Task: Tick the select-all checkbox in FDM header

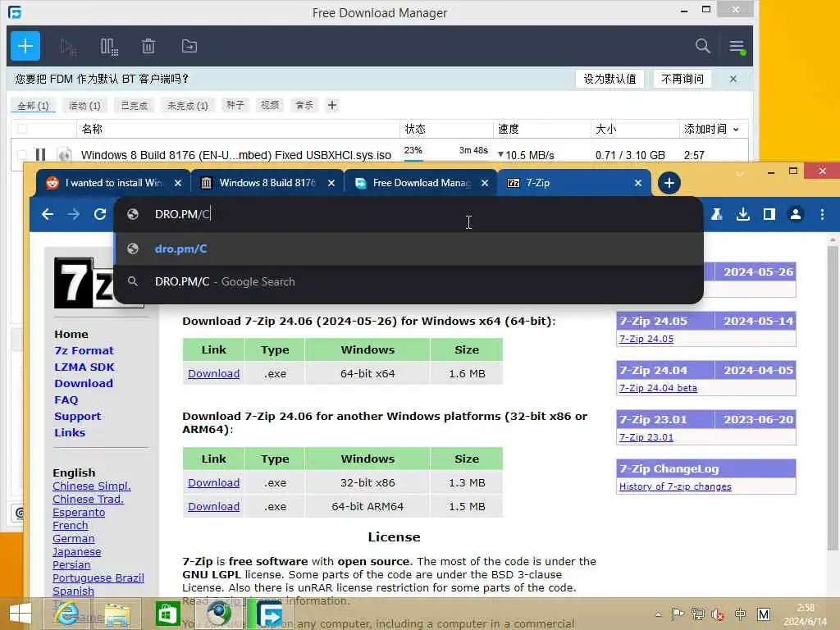Action: [x=22, y=129]
